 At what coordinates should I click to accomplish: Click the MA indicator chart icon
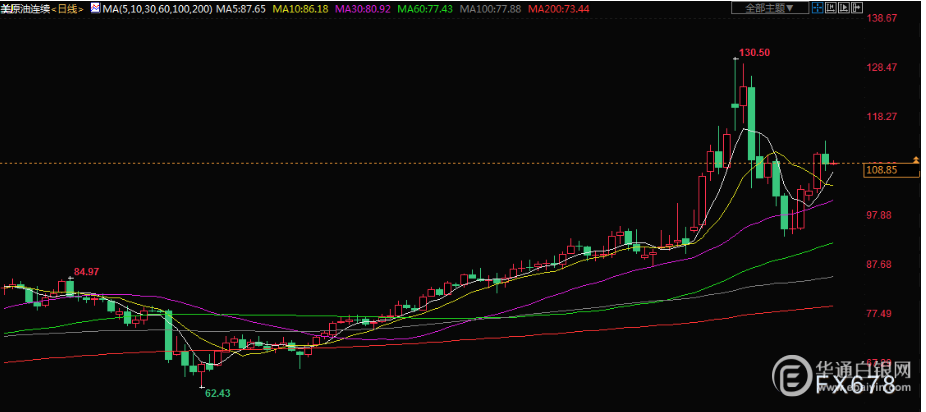pyautogui.click(x=96, y=8)
